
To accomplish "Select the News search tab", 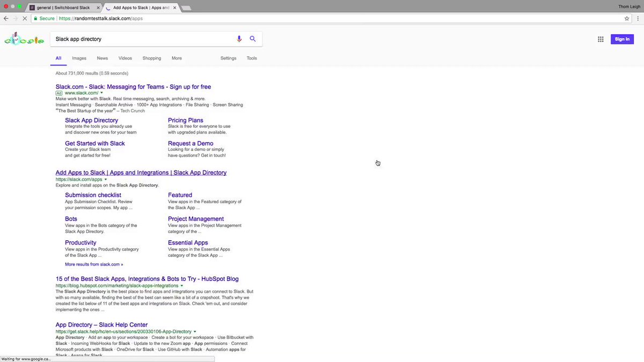I will pos(103,58).
